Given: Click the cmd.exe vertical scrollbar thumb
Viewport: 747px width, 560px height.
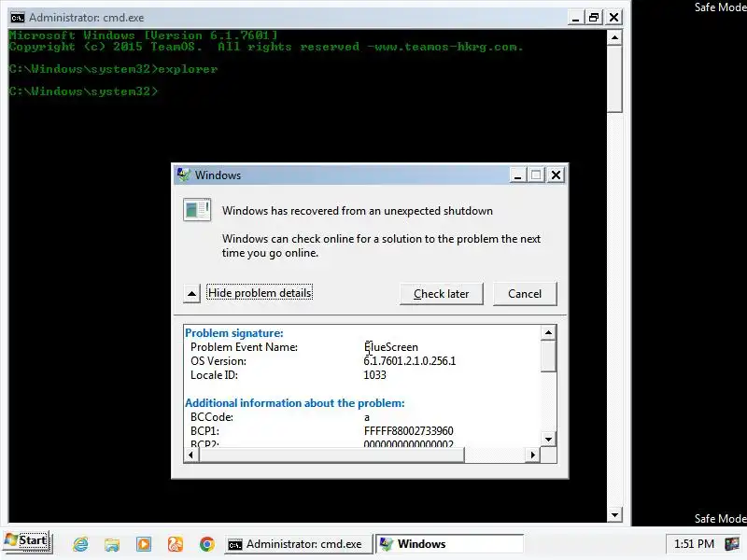Looking at the screenshot, I should point(614,79).
